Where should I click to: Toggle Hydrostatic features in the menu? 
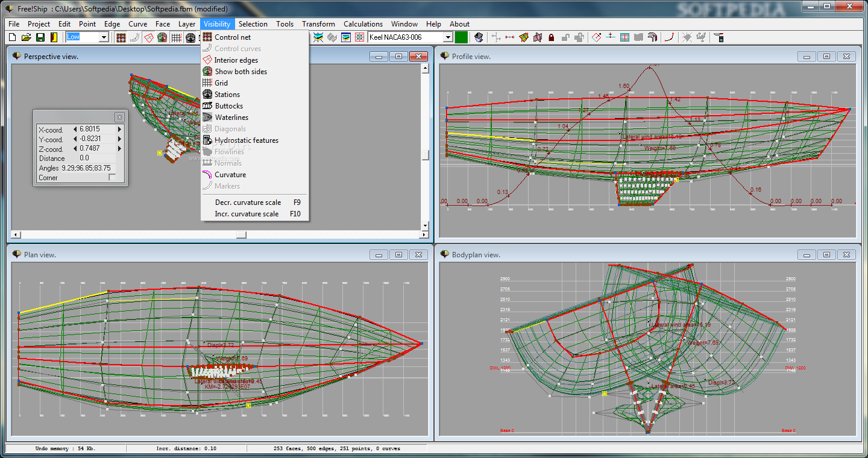tap(255, 140)
